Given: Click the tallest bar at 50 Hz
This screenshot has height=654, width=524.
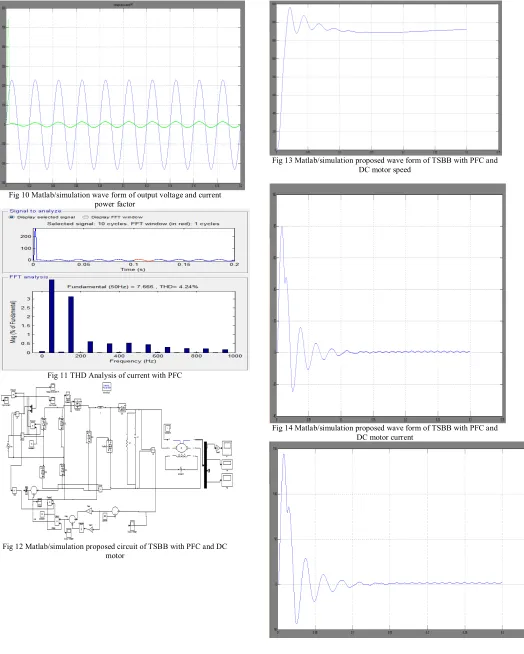Looking at the screenshot, I should [52, 316].
